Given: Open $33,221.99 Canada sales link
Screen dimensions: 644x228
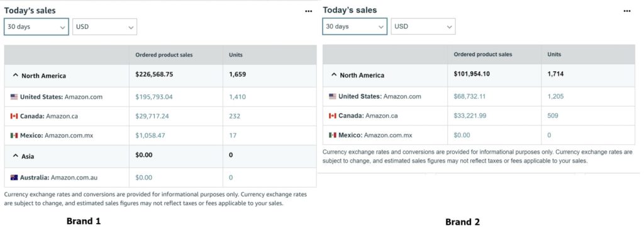Looking at the screenshot, I should [x=470, y=116].
